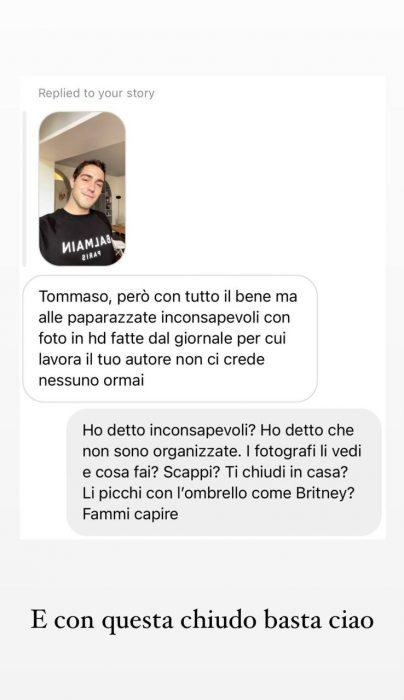The height and width of the screenshot is (700, 404).
Task: Tap the "Replied to your story" label
Action: tap(96, 93)
